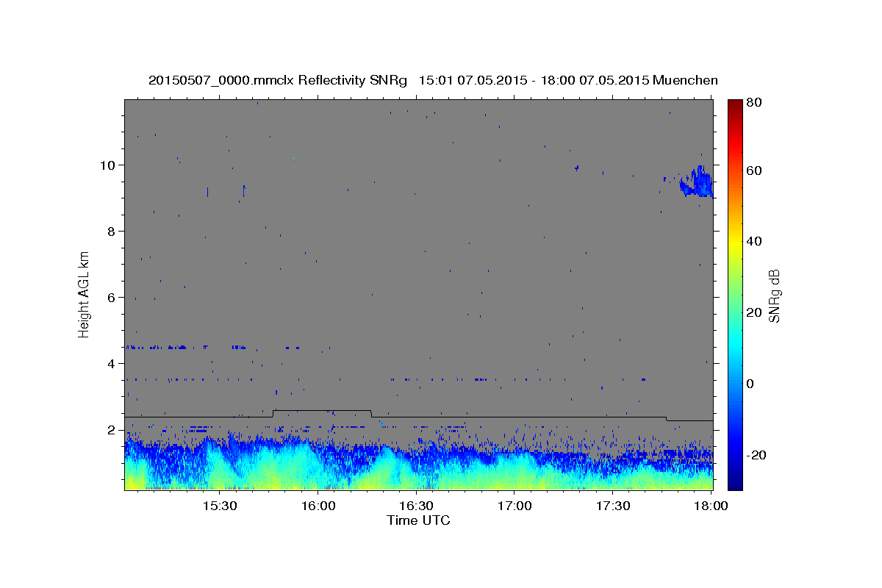Click the 'SNRg dB' colorbar label
The image size is (882, 588).
tap(775, 295)
